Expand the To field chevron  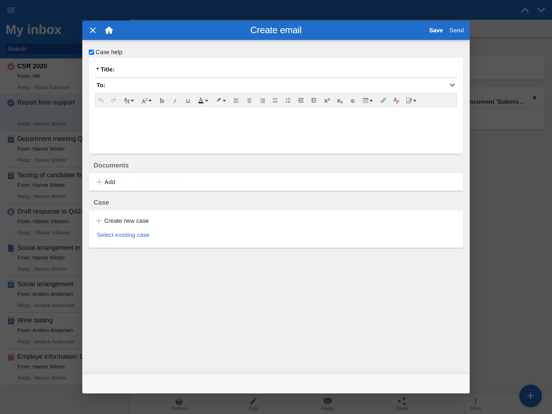[x=452, y=85]
